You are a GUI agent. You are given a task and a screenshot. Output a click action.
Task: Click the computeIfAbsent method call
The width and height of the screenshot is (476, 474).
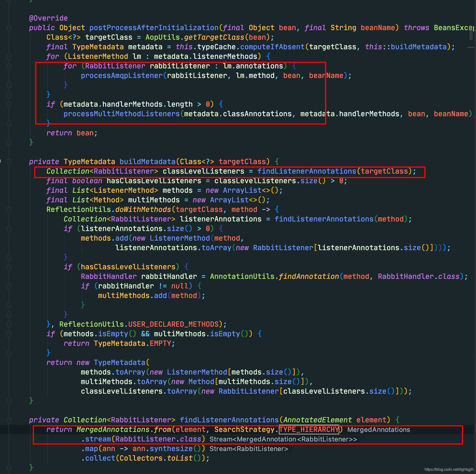[272, 47]
